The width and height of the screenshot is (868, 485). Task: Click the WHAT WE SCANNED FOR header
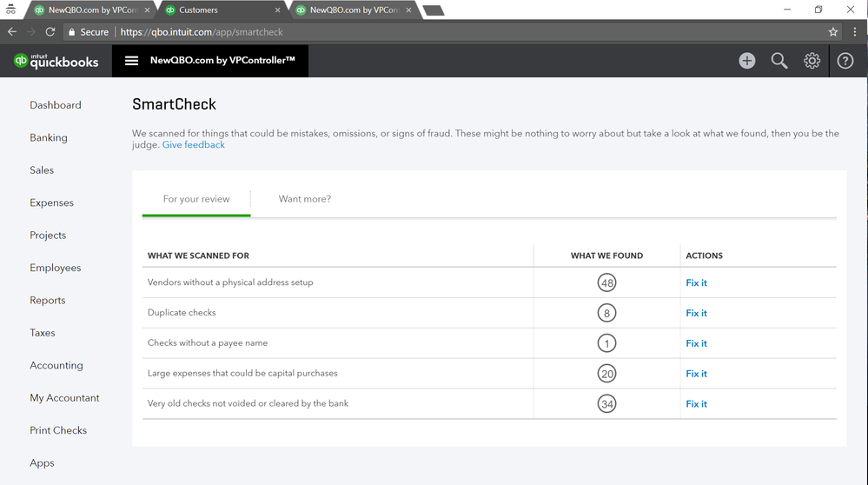click(x=198, y=256)
